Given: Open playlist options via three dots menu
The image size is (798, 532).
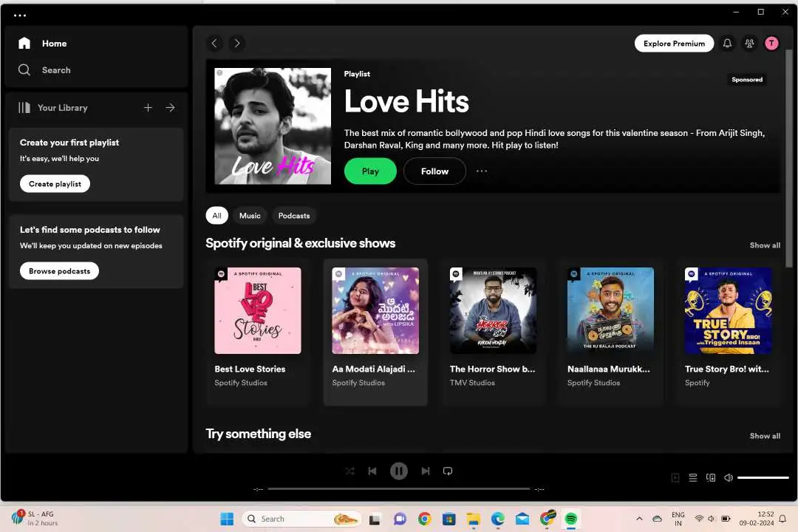Looking at the screenshot, I should 482,171.
